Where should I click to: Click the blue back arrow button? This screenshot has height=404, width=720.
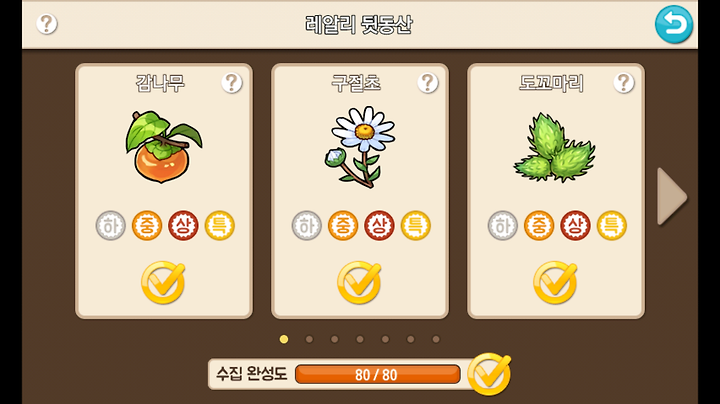[674, 24]
